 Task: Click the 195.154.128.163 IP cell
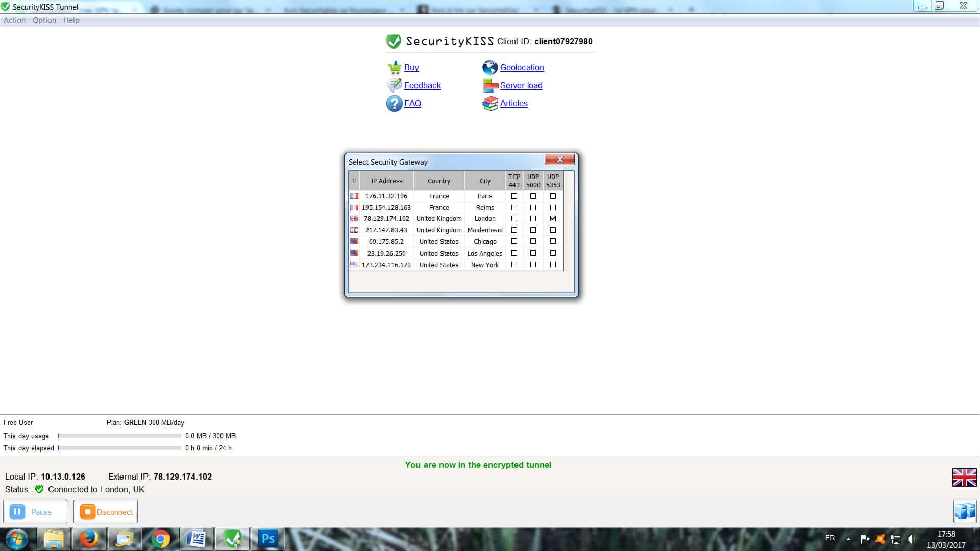point(386,208)
